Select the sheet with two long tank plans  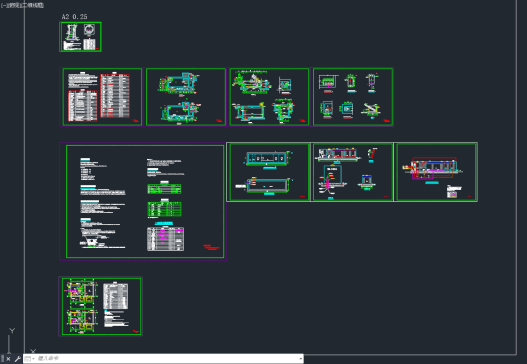(269, 172)
